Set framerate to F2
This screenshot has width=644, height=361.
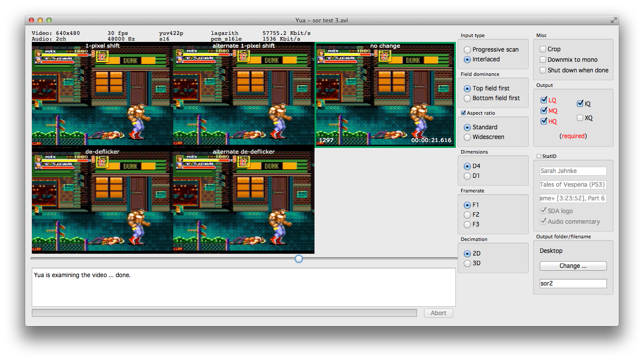467,215
